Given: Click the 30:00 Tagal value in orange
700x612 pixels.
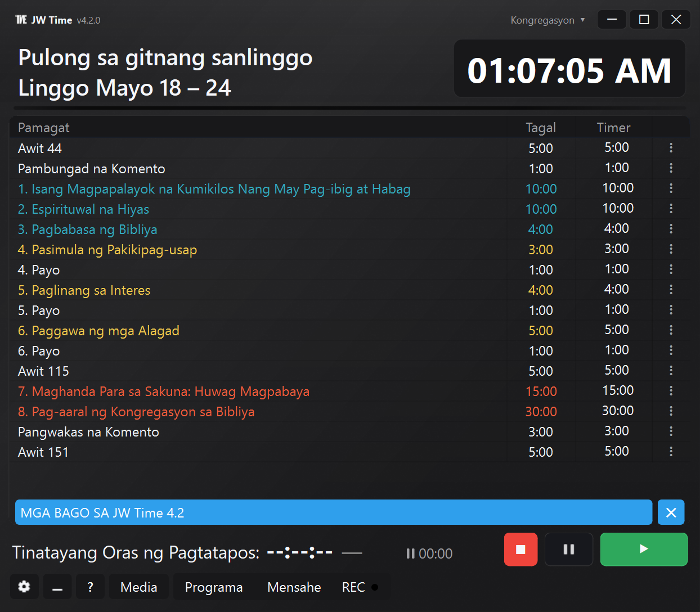Looking at the screenshot, I should (x=541, y=412).
